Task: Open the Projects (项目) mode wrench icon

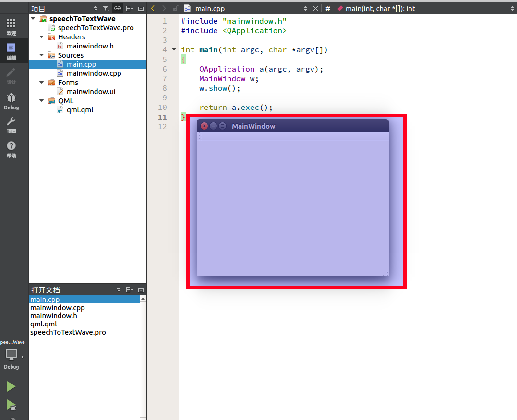Action: pos(11,125)
